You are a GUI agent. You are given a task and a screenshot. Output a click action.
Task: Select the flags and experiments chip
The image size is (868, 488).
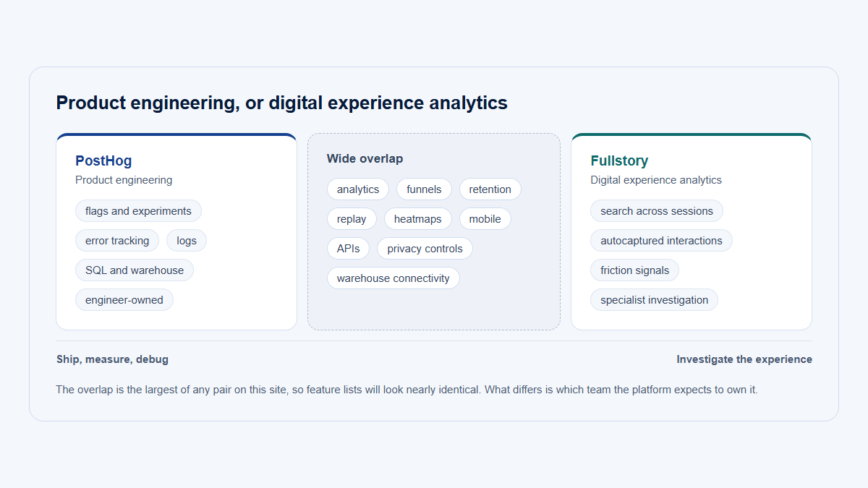(x=138, y=211)
